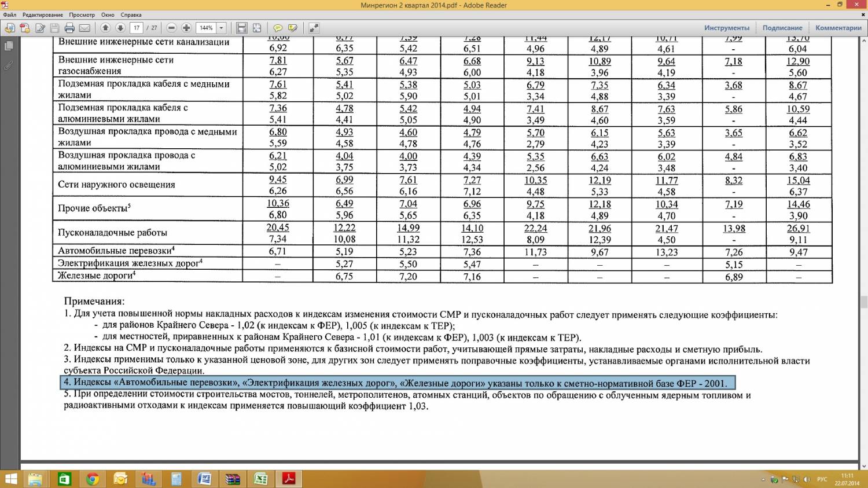The image size is (868, 488).
Task: Click the Примечания heading
Action: 94,301
